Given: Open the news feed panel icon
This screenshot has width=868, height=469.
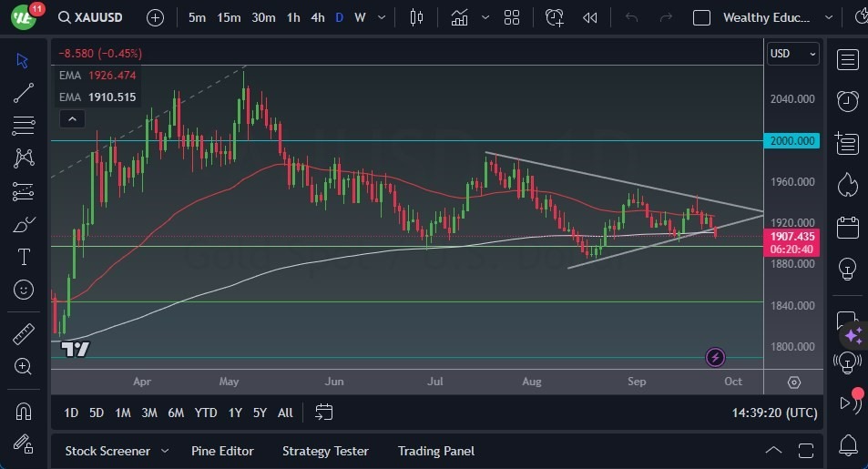Looking at the screenshot, I should pos(847,143).
